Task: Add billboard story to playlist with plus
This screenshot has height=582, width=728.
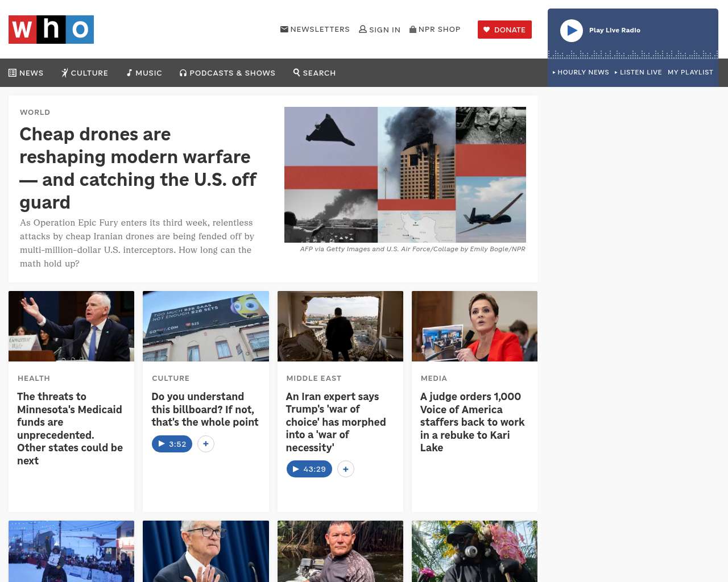Action: [x=206, y=444]
